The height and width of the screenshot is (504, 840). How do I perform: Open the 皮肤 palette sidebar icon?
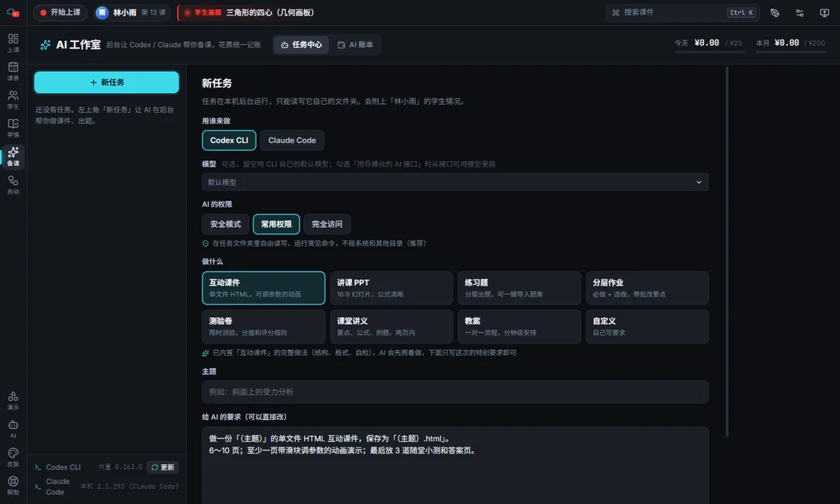point(13,457)
